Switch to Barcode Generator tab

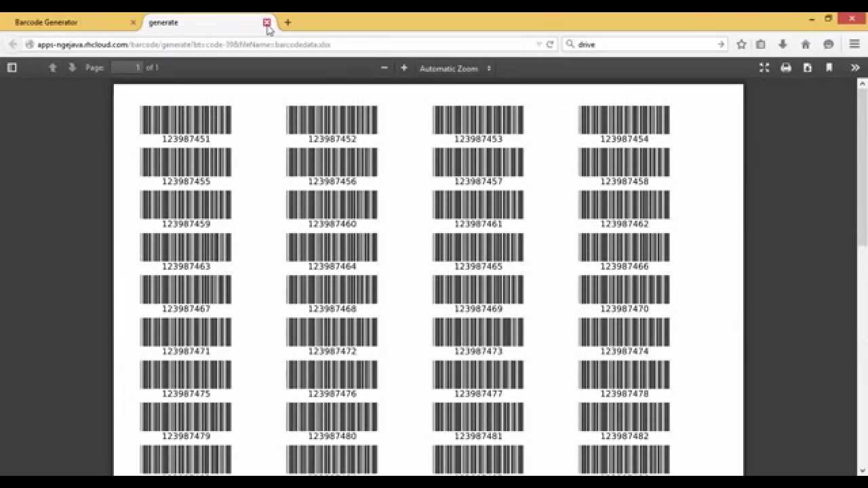(x=71, y=22)
